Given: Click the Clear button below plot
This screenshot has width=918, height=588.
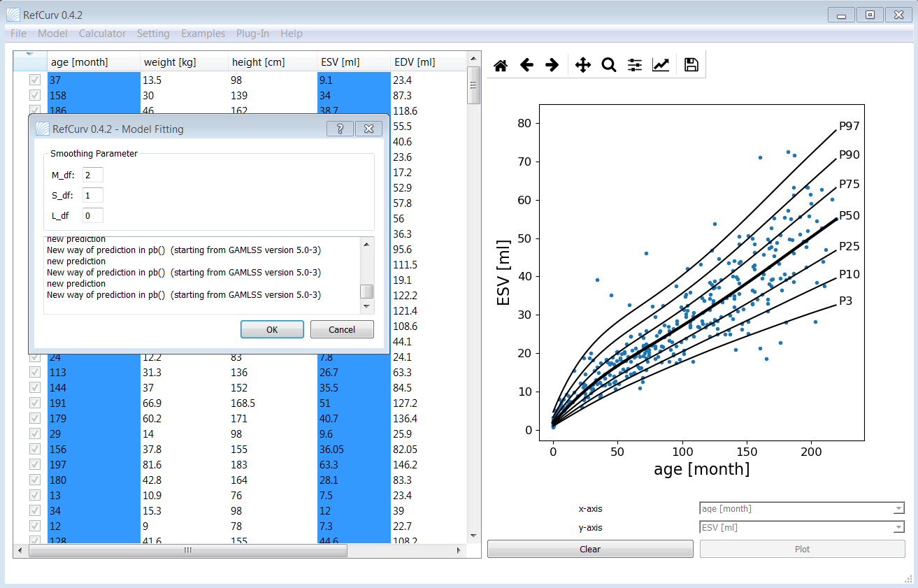Looking at the screenshot, I should coord(590,549).
